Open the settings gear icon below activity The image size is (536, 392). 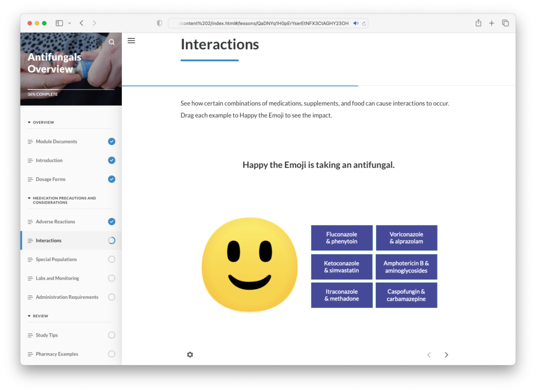(190, 355)
